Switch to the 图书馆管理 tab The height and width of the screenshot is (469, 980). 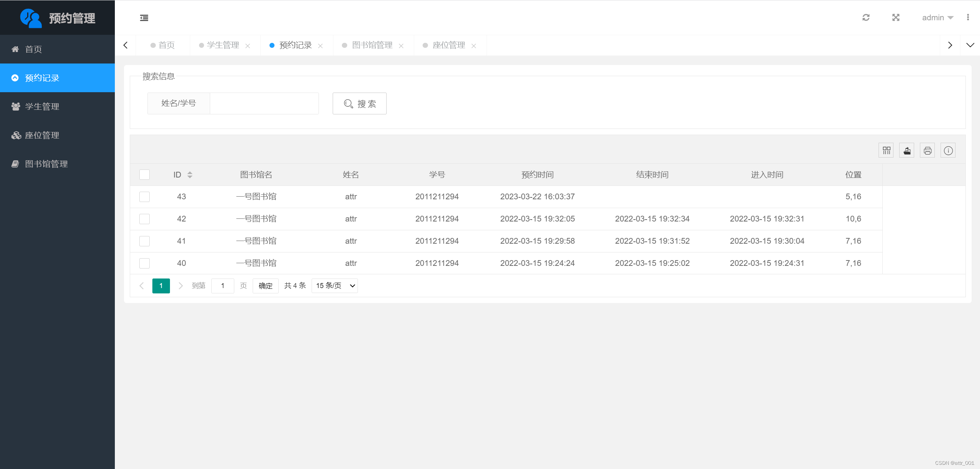pyautogui.click(x=372, y=45)
